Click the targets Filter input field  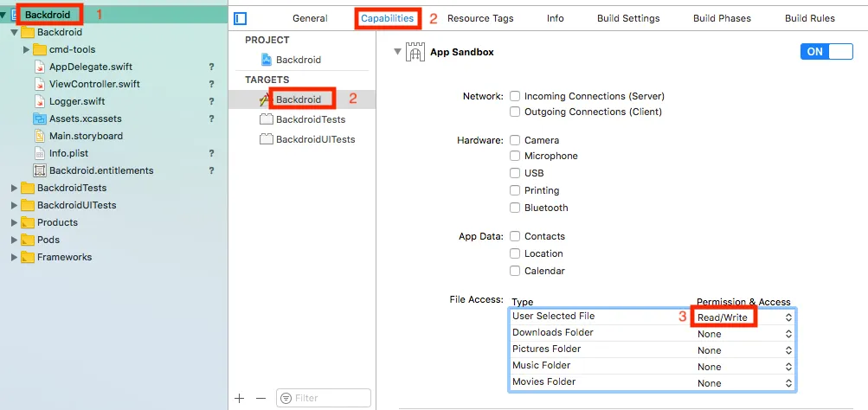[324, 399]
